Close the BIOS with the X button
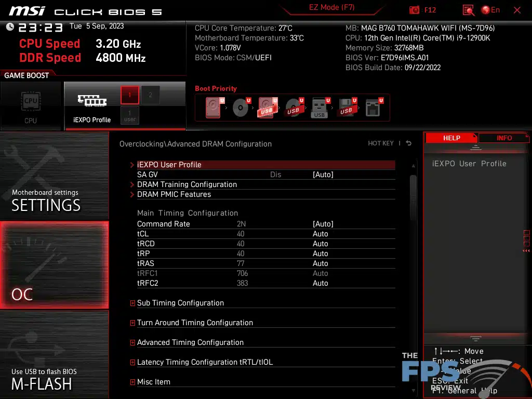Viewport: 532px width, 399px height. 517,10
